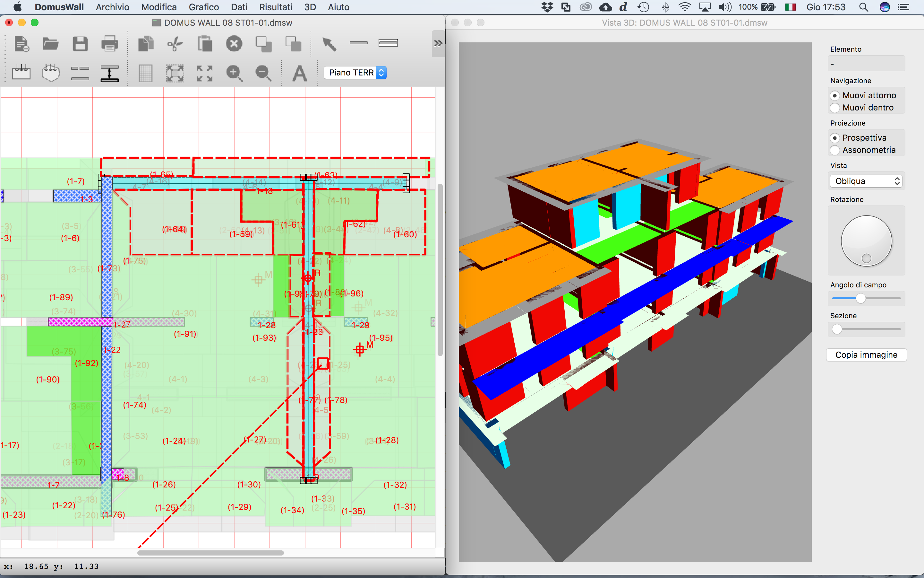The image size is (924, 578).
Task: Toggle the grid display icon
Action: 145,73
